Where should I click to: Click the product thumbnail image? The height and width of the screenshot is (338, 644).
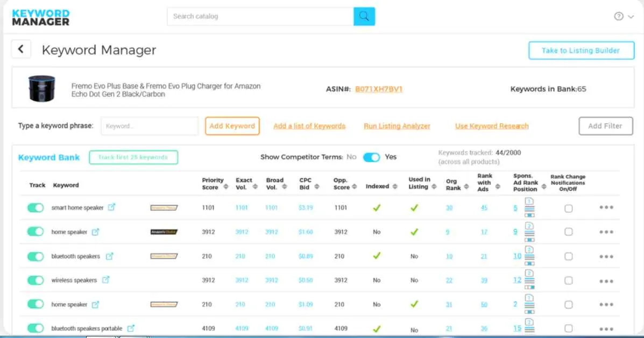pyautogui.click(x=41, y=88)
